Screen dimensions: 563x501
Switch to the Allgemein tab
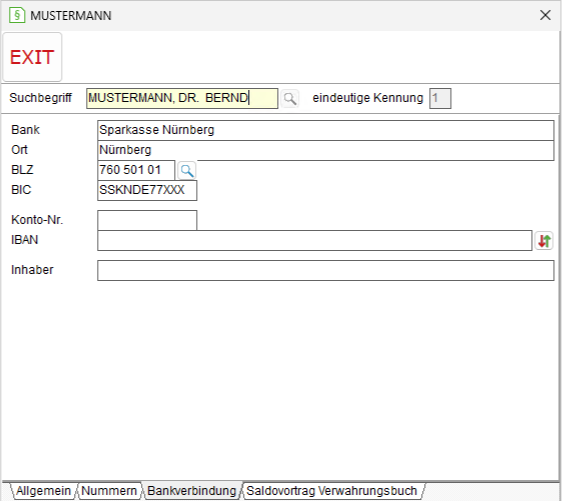tap(43, 491)
